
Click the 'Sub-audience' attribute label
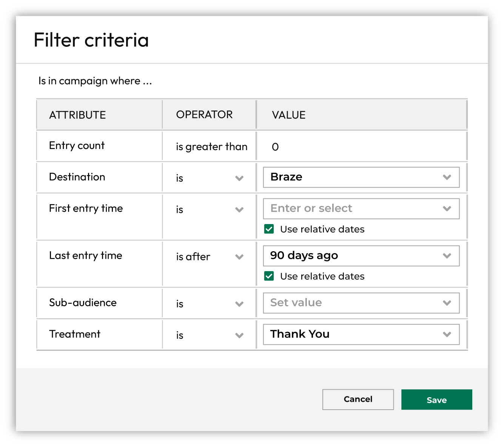coord(83,303)
